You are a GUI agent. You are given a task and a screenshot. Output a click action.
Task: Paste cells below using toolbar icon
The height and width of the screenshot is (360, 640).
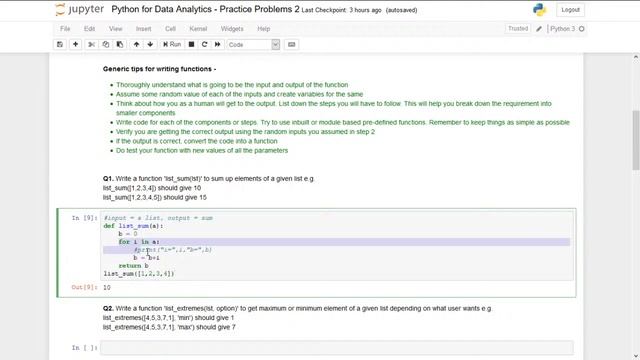(x=120, y=44)
